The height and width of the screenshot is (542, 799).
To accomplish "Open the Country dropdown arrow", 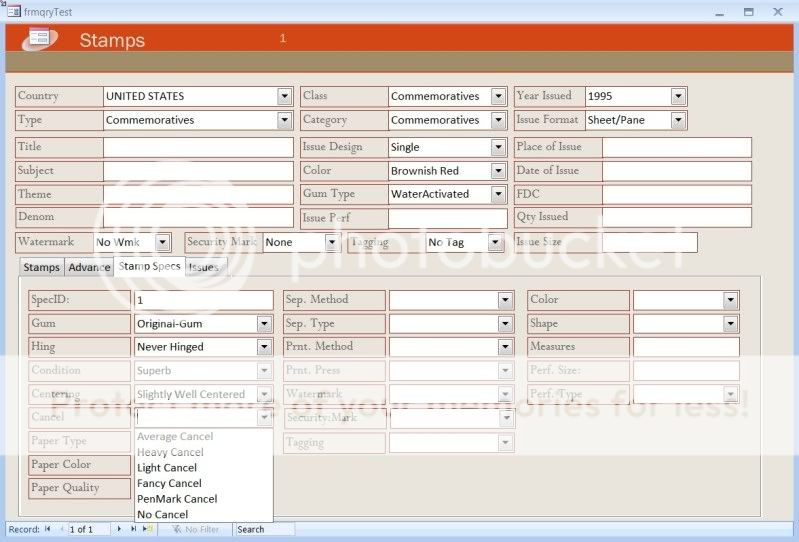I will [284, 96].
